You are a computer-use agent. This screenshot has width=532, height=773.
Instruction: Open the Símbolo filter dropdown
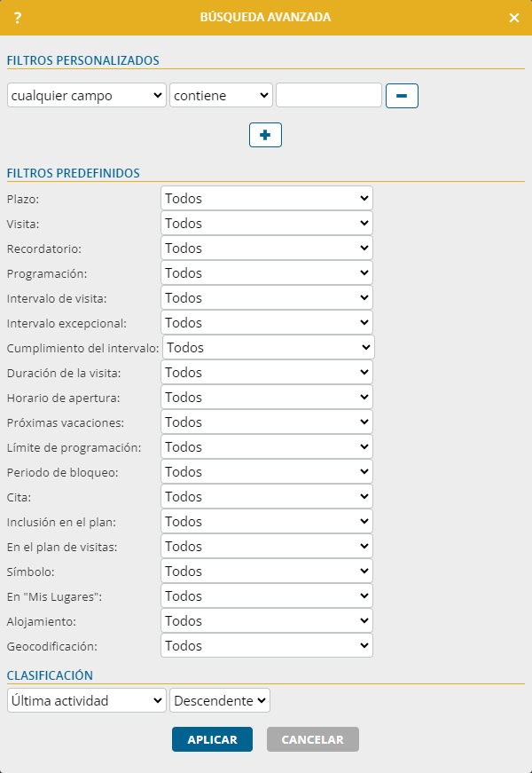point(267,571)
